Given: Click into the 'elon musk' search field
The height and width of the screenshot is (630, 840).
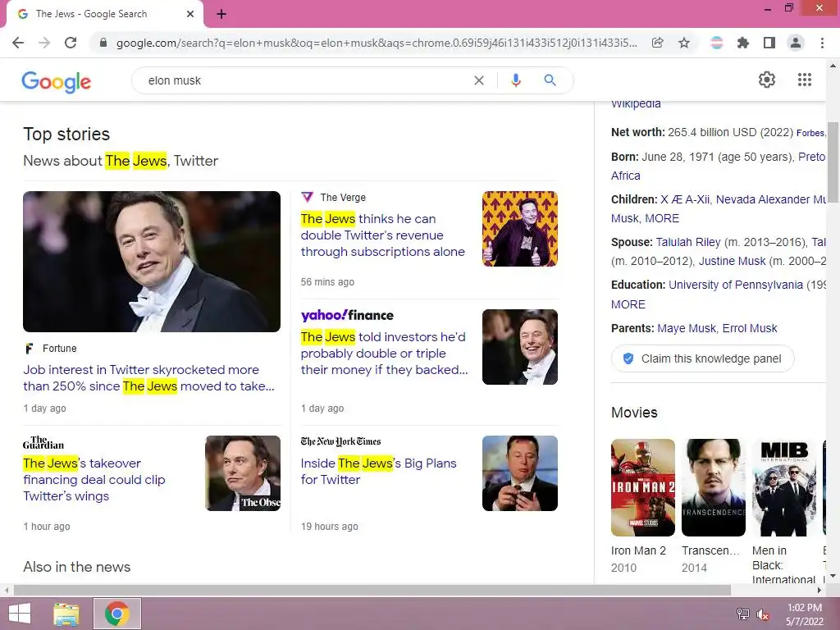Looking at the screenshot, I should click(x=305, y=80).
